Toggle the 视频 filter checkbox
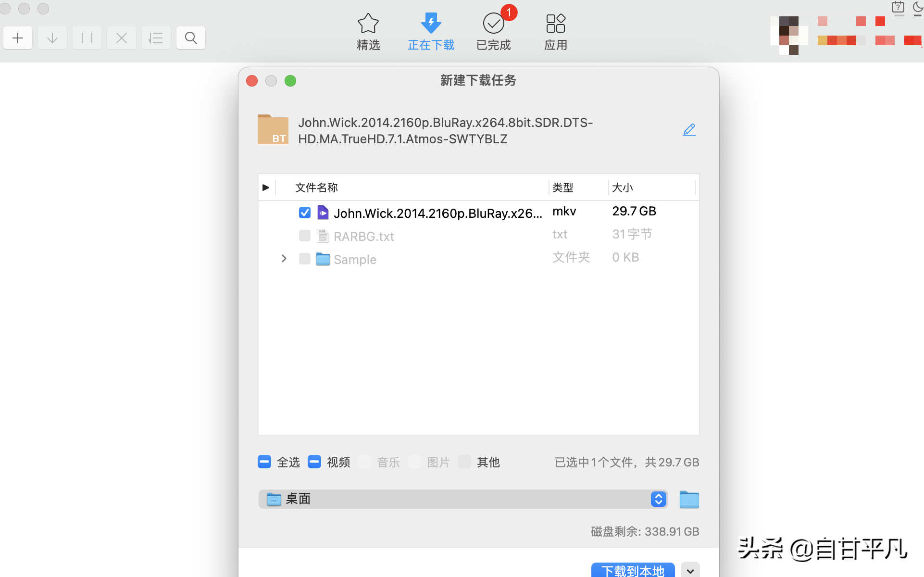This screenshot has height=577, width=924. coord(314,462)
